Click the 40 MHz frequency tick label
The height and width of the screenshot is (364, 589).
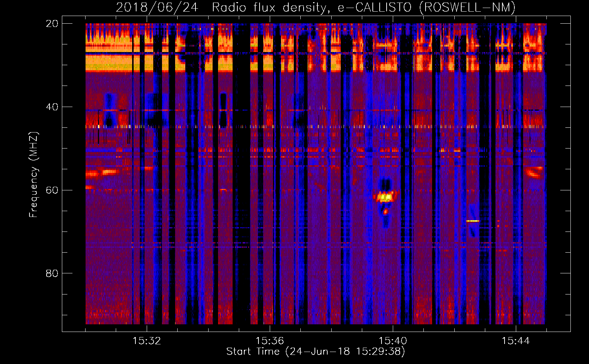(52, 107)
